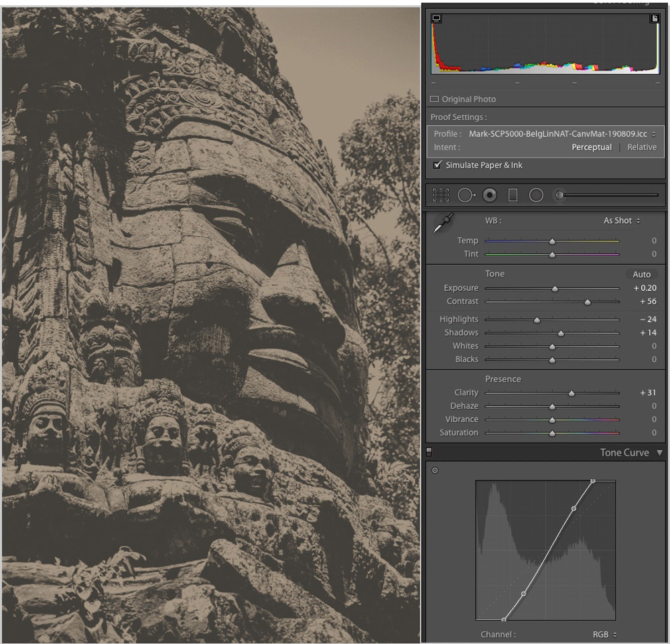Select the Red Eye Correction tool
The height and width of the screenshot is (644, 670).
tap(490, 195)
